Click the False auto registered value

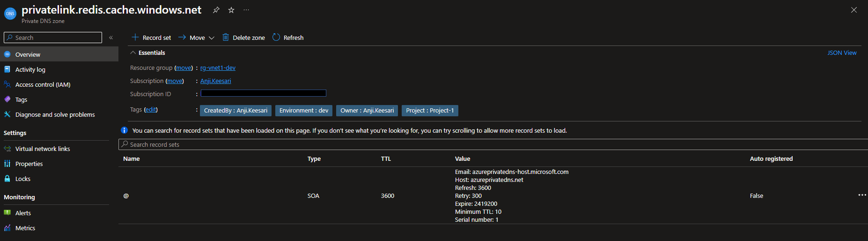point(757,196)
